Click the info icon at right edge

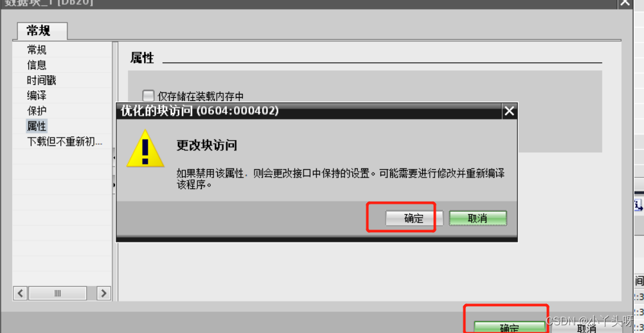639,204
